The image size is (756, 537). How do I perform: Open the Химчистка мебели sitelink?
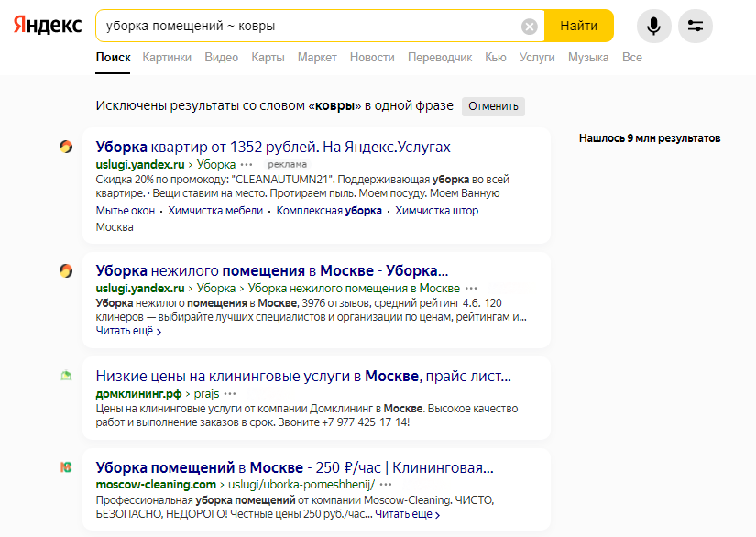[x=215, y=211]
